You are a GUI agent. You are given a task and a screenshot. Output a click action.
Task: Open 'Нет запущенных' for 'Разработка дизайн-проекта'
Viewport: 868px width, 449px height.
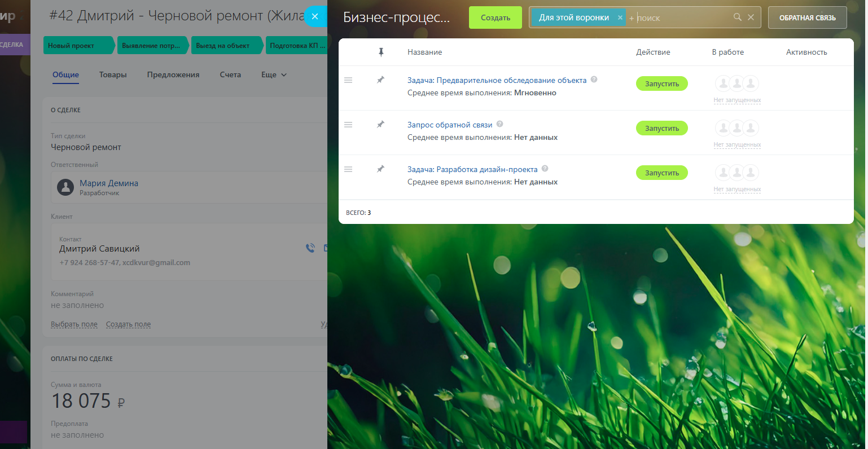pyautogui.click(x=737, y=190)
